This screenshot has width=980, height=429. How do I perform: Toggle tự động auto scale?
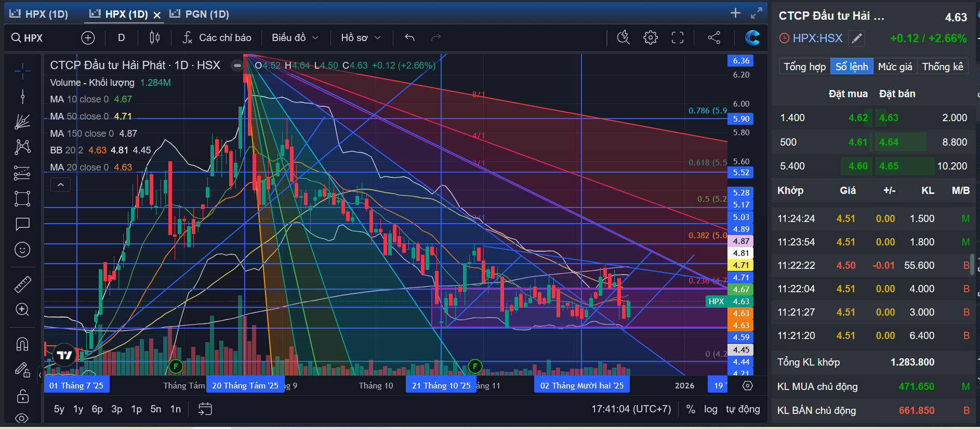tap(743, 409)
